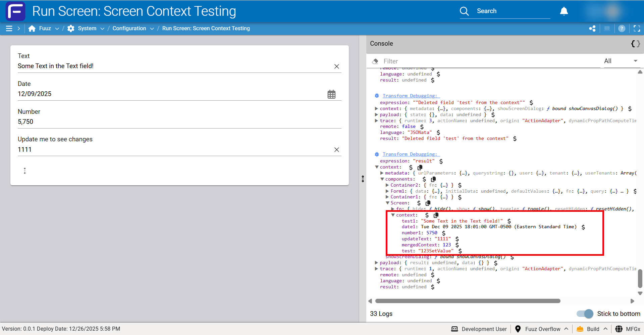The width and height of the screenshot is (644, 335).
Task: Toggle Stick to bottom switch
Action: click(585, 314)
